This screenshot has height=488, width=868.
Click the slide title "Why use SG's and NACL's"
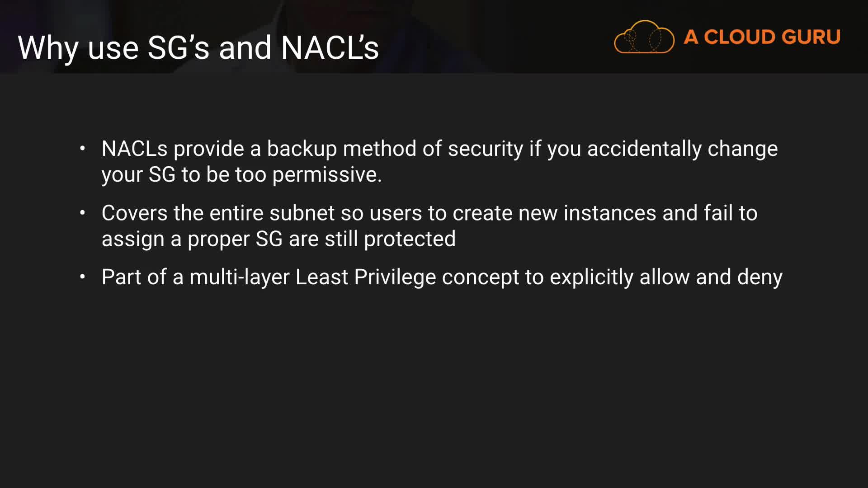click(198, 47)
